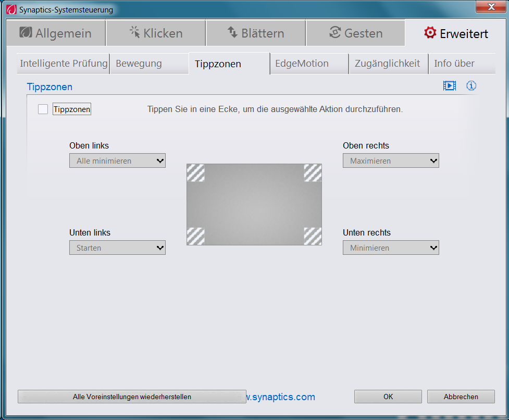Click Alle Voreinstellungen wiederherstellen button
Viewport: 509px width, 420px height.
(132, 397)
